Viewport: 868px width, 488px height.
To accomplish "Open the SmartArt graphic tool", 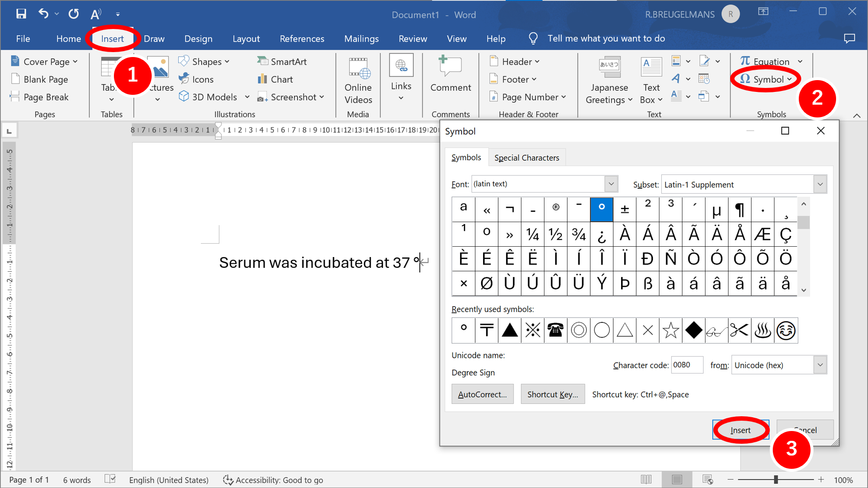I will tap(282, 61).
